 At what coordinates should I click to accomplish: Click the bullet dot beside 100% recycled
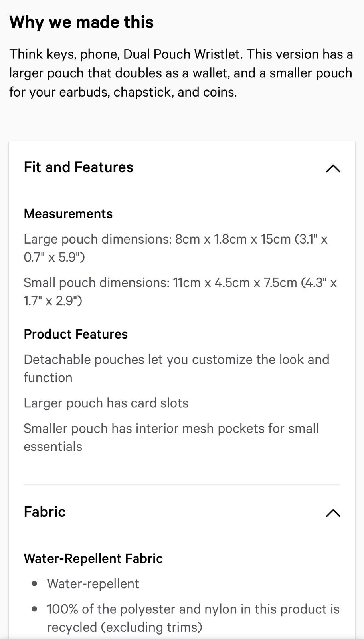tap(35, 609)
